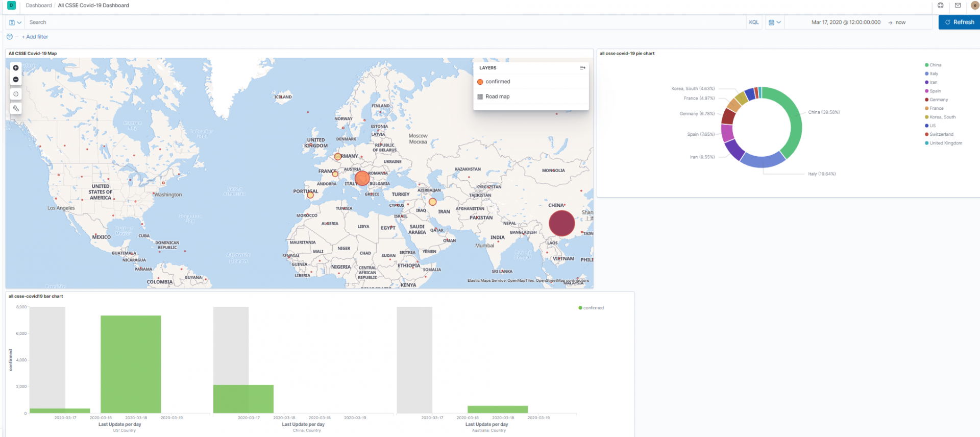Open the Road map layer entry
The width and height of the screenshot is (980, 437).
coord(497,96)
